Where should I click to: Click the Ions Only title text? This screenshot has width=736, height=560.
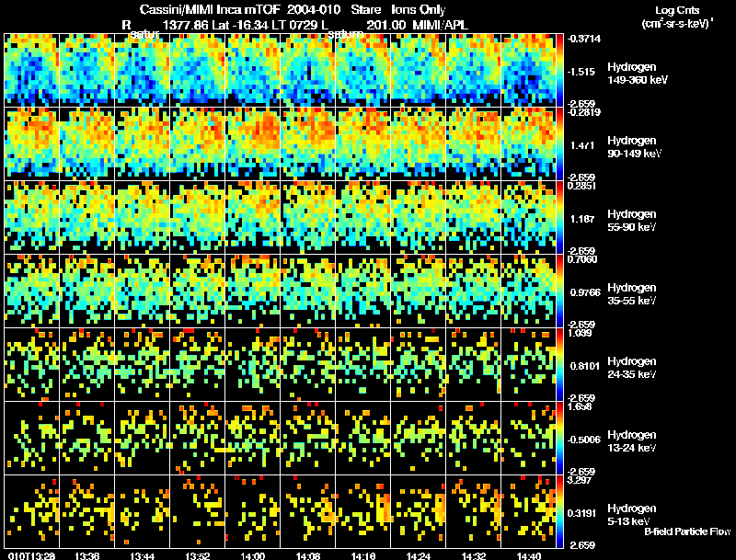coord(419,10)
